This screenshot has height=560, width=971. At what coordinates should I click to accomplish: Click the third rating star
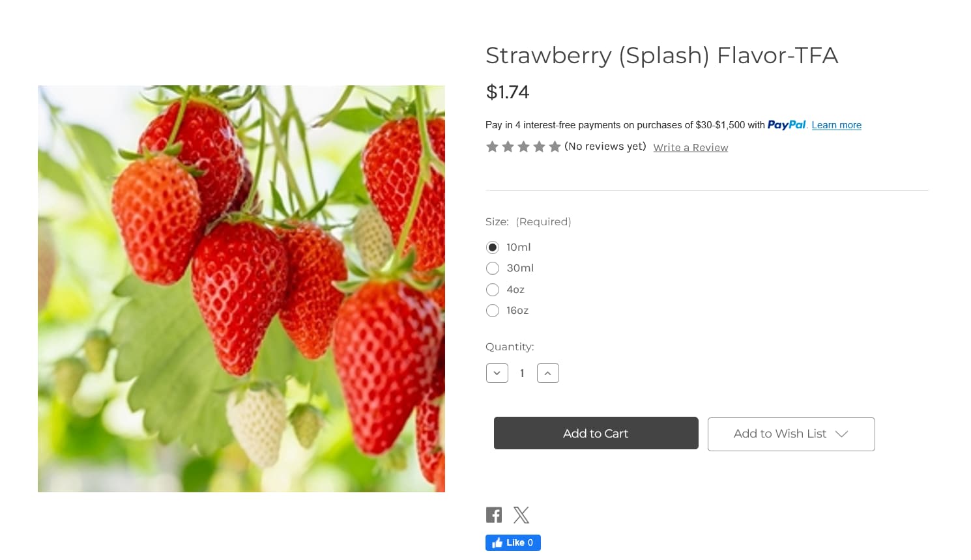[523, 147]
